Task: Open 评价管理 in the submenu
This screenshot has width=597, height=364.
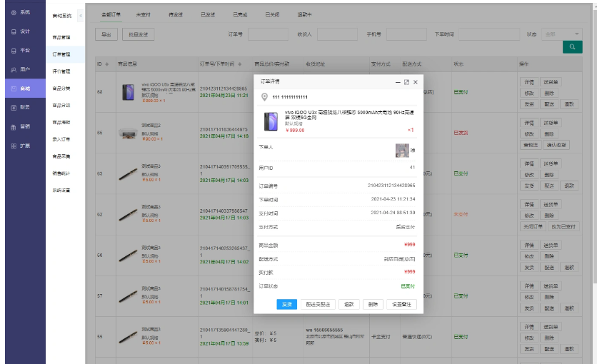Action: tap(61, 71)
